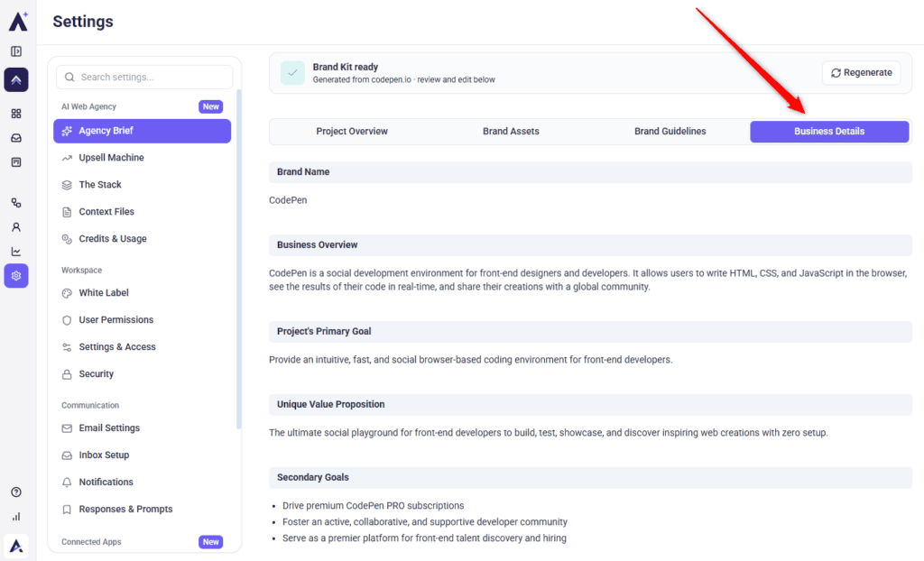924x561 pixels.
Task: Click the New badge beside Connected Apps
Action: [210, 542]
